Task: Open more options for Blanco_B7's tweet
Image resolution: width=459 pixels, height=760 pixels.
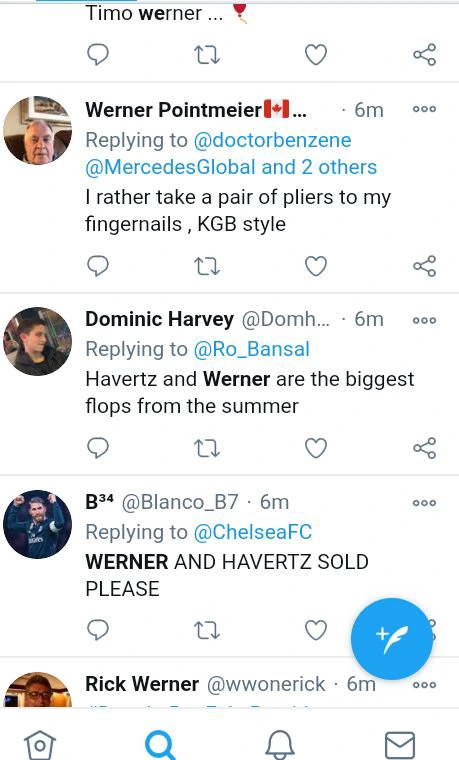Action: pyautogui.click(x=424, y=503)
